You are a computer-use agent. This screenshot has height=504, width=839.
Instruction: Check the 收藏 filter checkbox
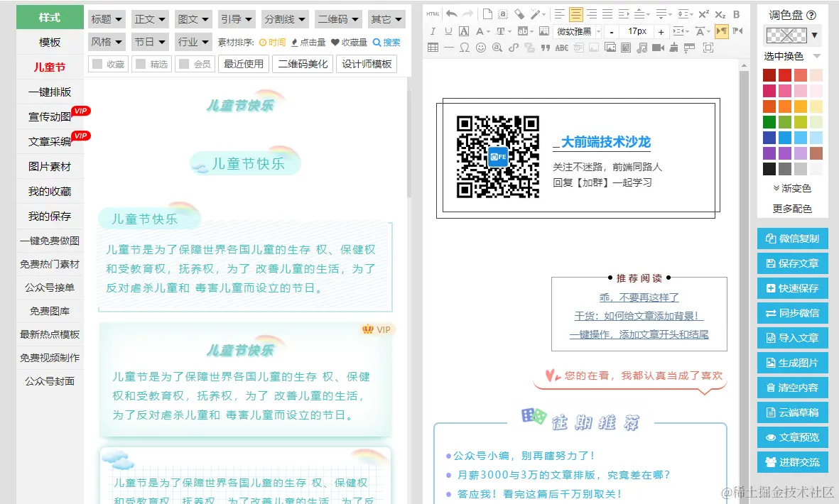pyautogui.click(x=97, y=64)
